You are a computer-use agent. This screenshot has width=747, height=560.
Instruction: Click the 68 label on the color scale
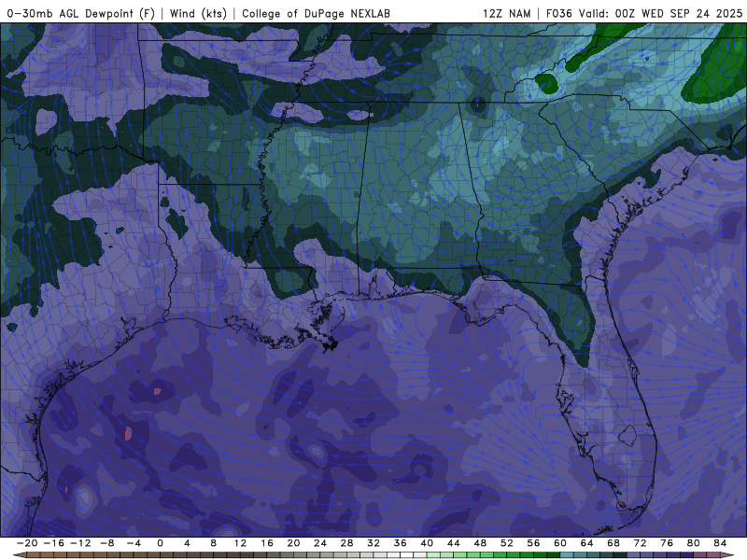pos(613,543)
